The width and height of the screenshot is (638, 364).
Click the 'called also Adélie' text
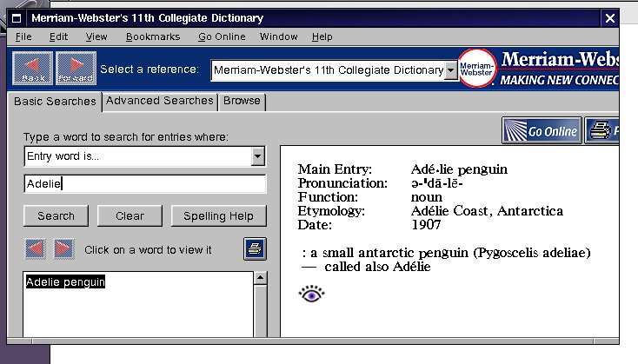[377, 267]
